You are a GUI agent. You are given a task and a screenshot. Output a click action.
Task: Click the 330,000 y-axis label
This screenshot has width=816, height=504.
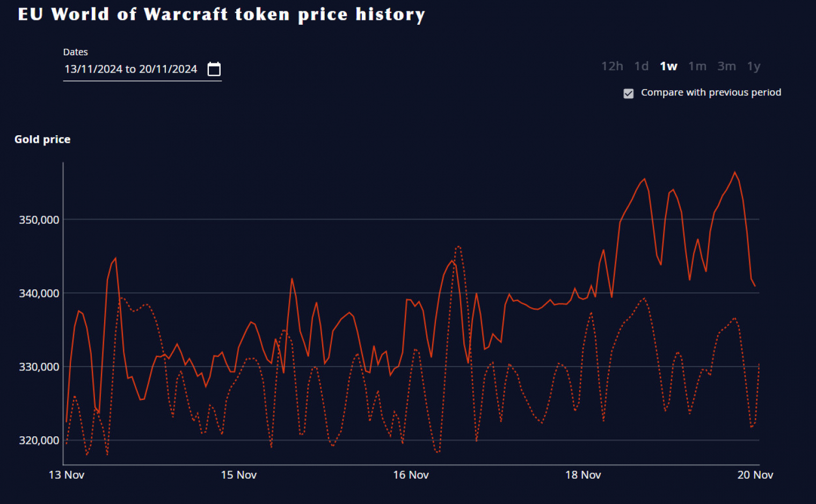tap(39, 367)
